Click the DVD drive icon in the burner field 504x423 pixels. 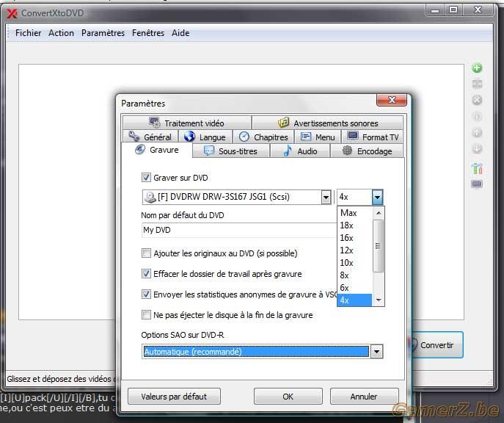[150, 197]
